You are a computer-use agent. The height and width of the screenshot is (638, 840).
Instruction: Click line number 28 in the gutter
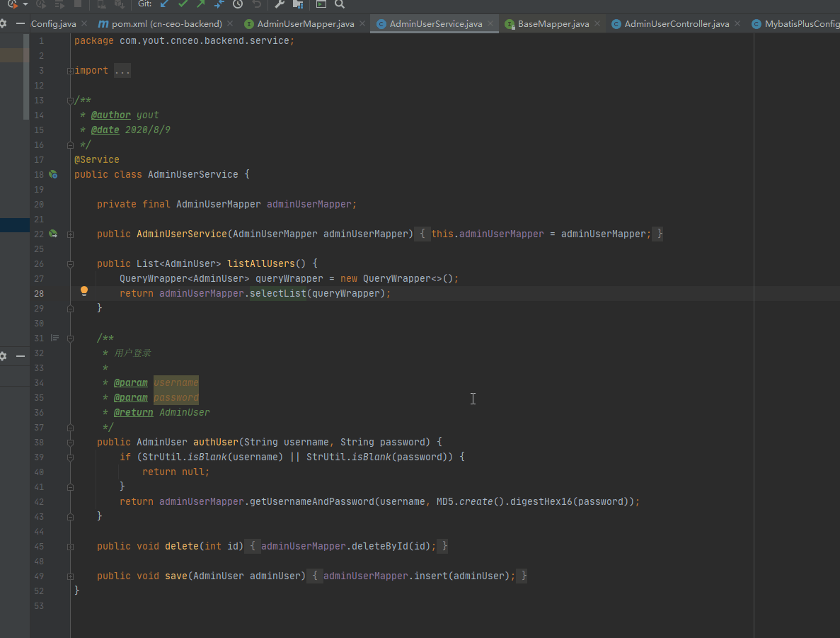(39, 293)
